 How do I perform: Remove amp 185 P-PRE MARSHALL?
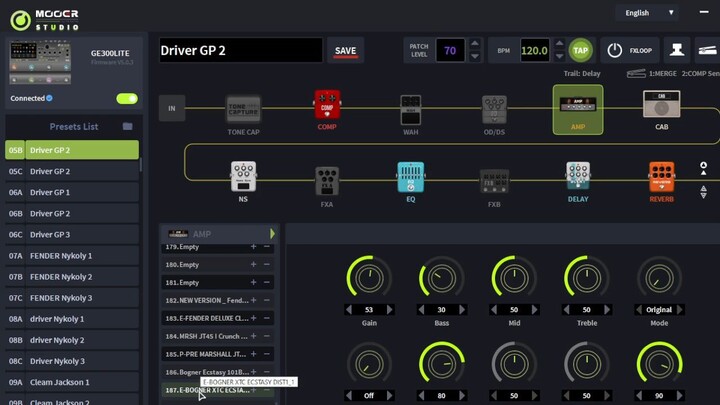tap(266, 354)
